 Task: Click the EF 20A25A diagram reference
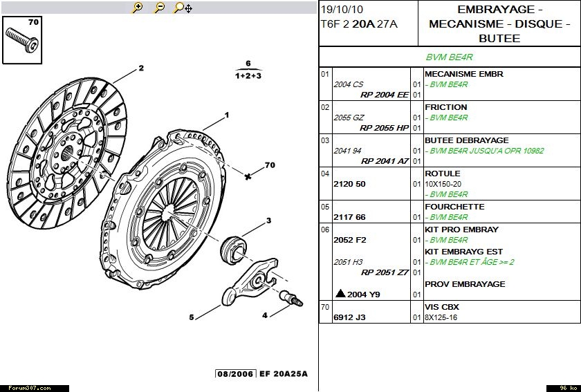pos(283,374)
